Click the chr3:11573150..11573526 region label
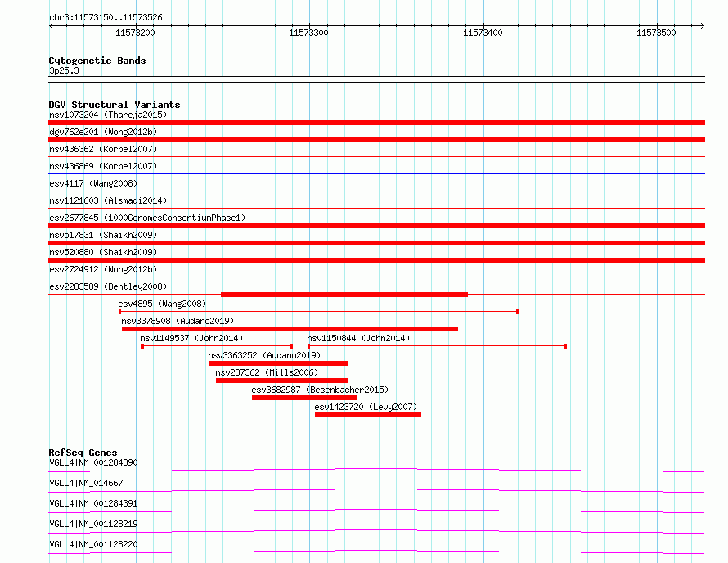 coord(106,17)
